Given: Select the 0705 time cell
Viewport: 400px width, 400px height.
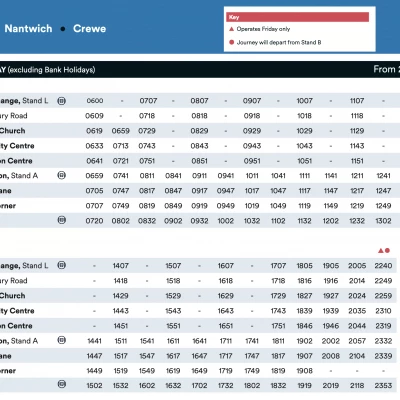Looking at the screenshot, I should point(94,191).
